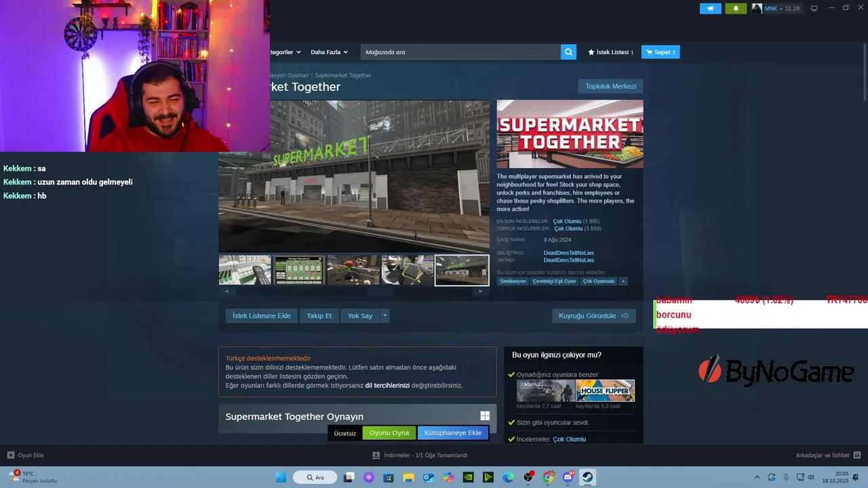Open NVIDIA app taskbar icon
This screenshot has width=868, height=488.
468,477
